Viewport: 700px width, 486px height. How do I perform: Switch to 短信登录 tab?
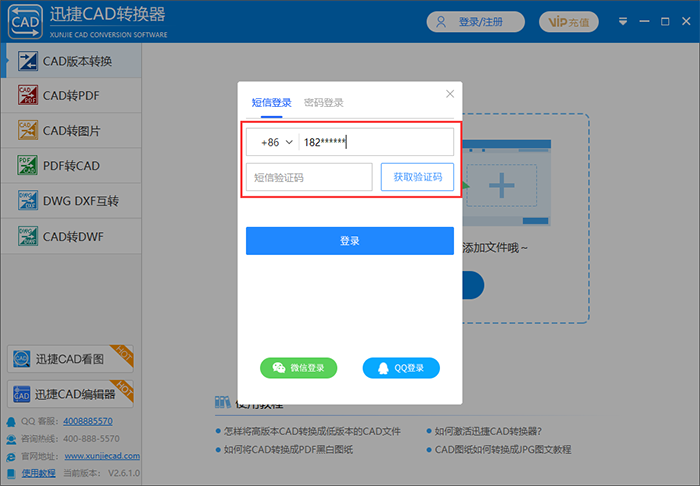(271, 103)
